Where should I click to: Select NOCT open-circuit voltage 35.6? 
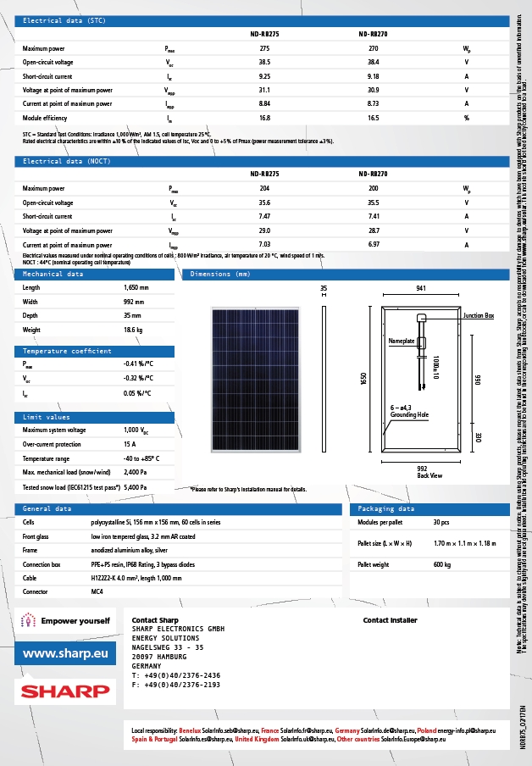point(264,203)
